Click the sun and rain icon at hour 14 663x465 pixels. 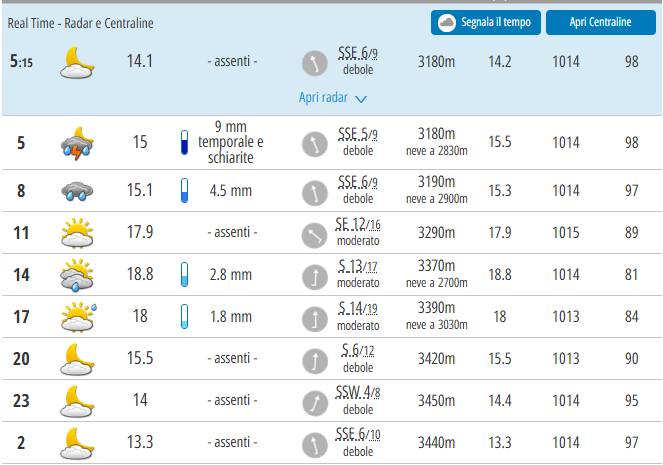pyautogui.click(x=77, y=275)
